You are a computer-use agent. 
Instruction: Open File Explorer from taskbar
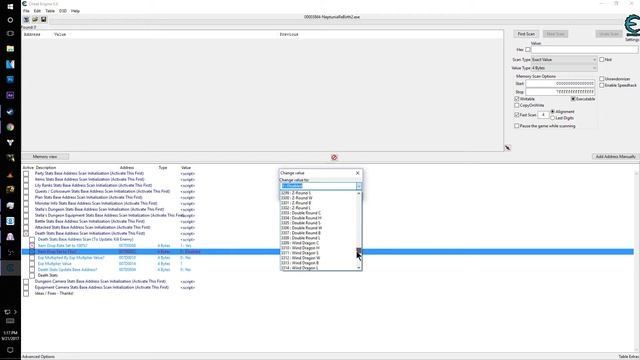tap(10, 49)
